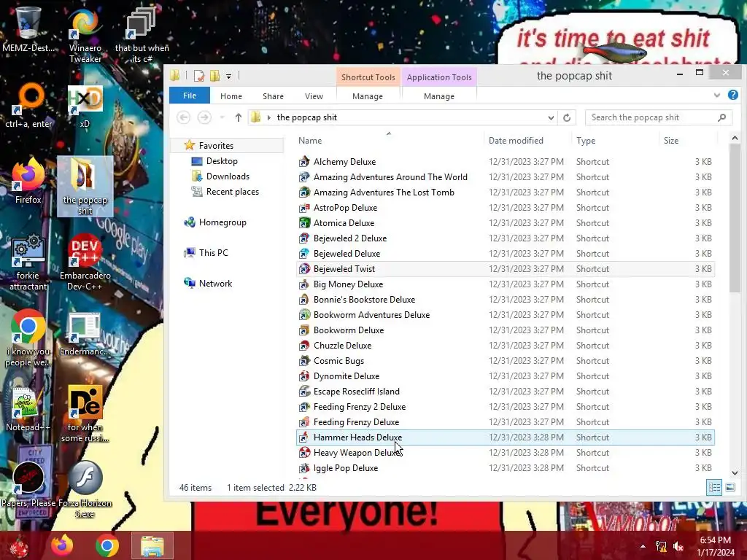Image resolution: width=747 pixels, height=560 pixels.
Task: Sort by the Size column header
Action: [688, 141]
